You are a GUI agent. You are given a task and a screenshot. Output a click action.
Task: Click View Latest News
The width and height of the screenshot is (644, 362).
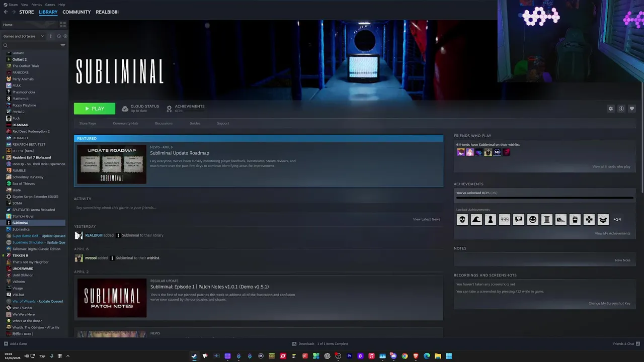click(427, 219)
